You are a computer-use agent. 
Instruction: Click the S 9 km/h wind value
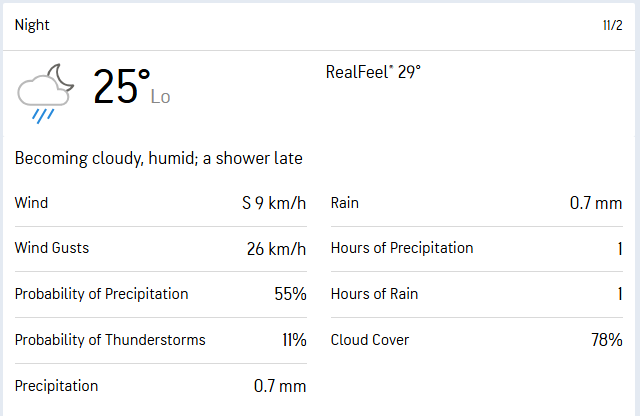(x=274, y=203)
